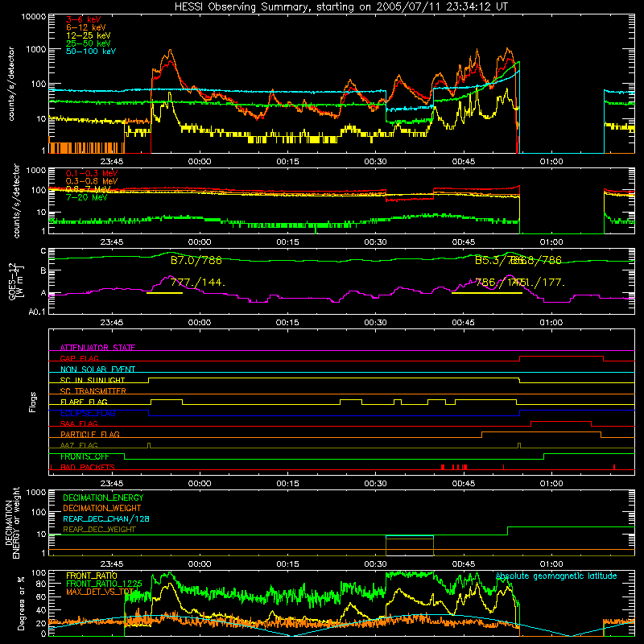Click the SC_TRANSMITTER flag label

(93, 391)
